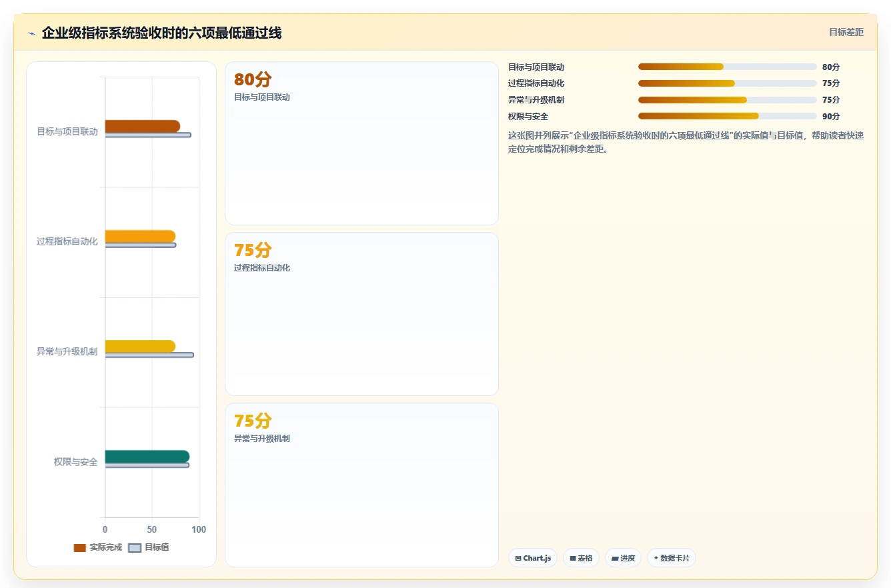This screenshot has height=588, width=891.
Task: Click the 异常与升级机制 yellow bar in chart
Action: click(140, 346)
